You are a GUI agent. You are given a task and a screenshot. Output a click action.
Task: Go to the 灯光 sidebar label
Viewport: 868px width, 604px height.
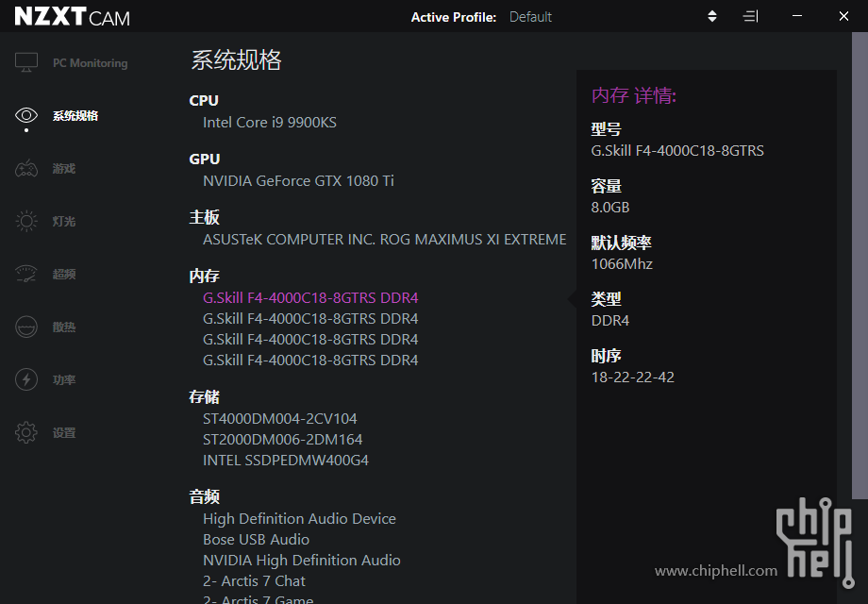coord(63,222)
